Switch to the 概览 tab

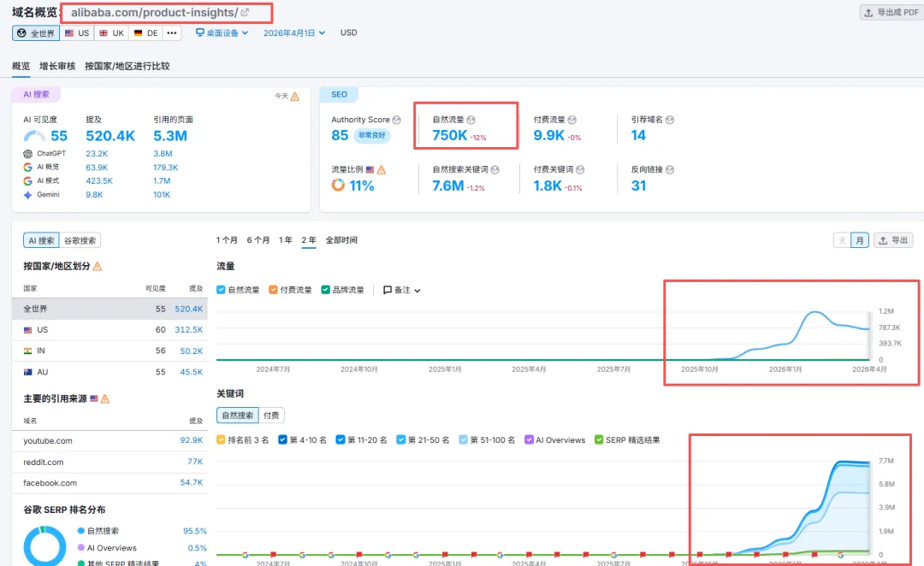pos(21,66)
